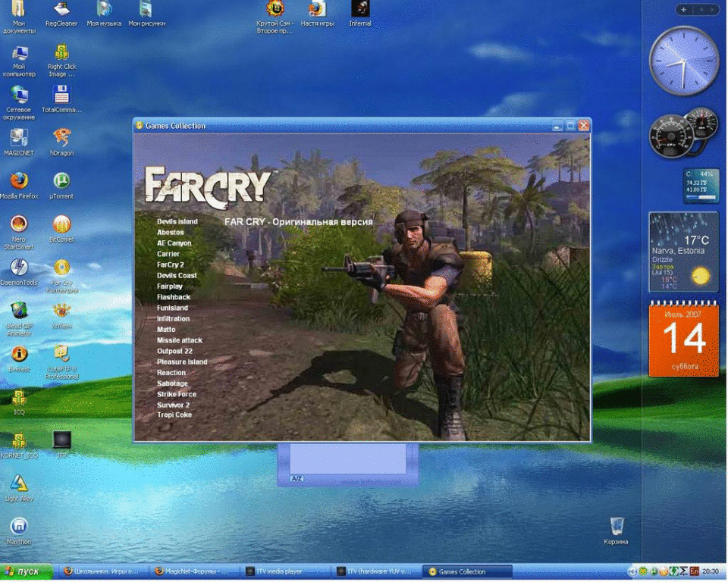Switch to the MagicNet-Форумы taskbar button
The image size is (728, 582).
(196, 572)
